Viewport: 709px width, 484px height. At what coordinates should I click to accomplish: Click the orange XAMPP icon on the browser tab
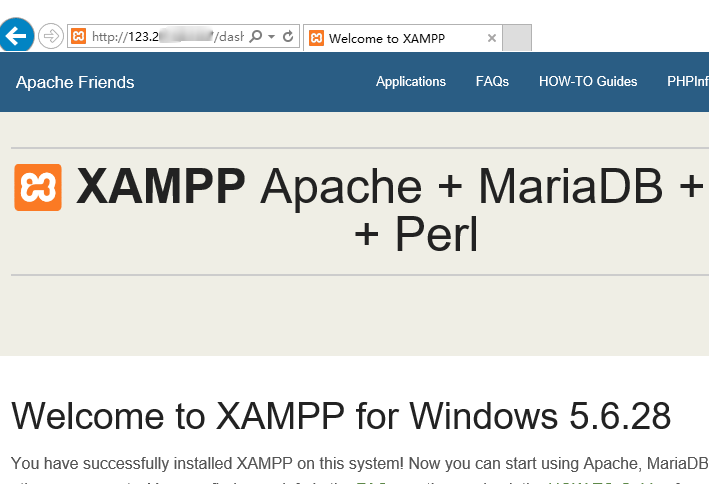point(317,38)
